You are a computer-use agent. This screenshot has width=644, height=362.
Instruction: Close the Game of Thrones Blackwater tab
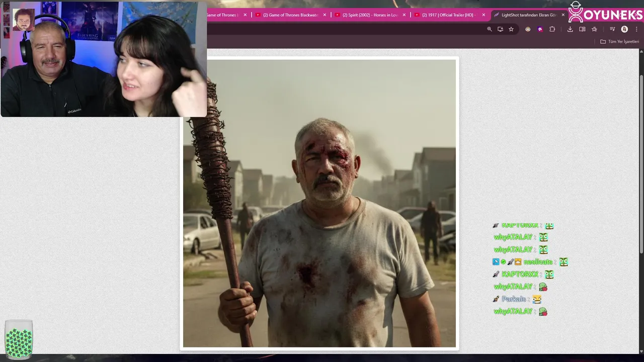coord(325,15)
